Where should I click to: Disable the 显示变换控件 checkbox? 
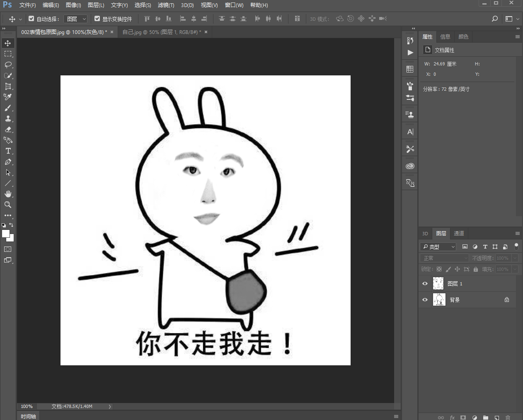pos(97,19)
